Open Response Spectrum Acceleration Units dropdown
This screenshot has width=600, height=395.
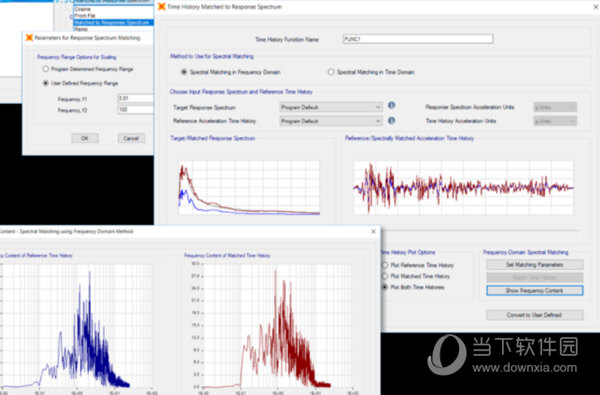555,107
